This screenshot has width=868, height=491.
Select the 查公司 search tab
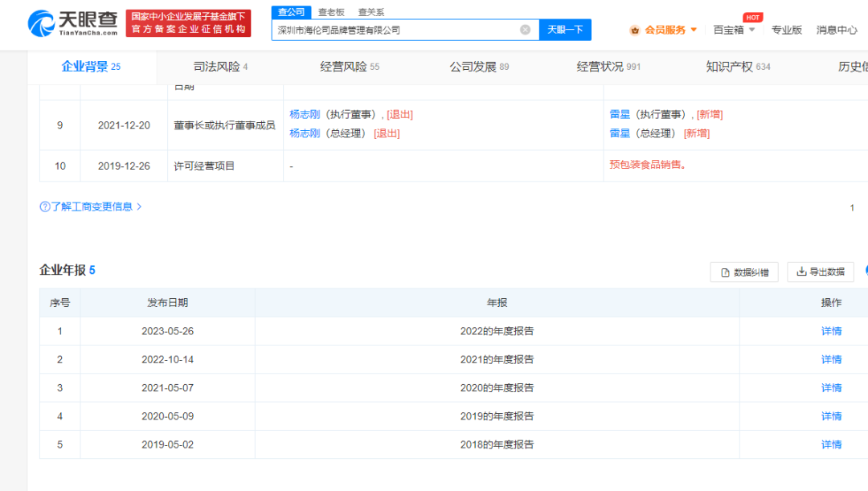291,11
